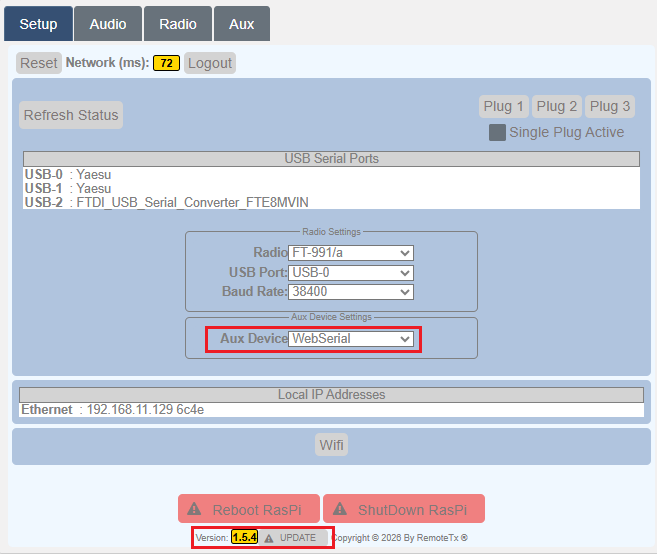The width and height of the screenshot is (657, 554).
Task: Switch to the Audio tab
Action: (108, 24)
